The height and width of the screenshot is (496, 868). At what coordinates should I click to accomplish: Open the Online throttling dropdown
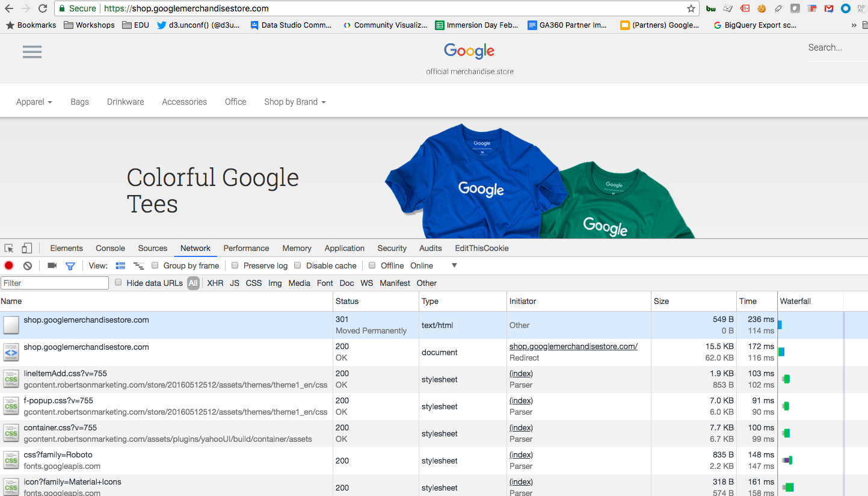coord(433,265)
